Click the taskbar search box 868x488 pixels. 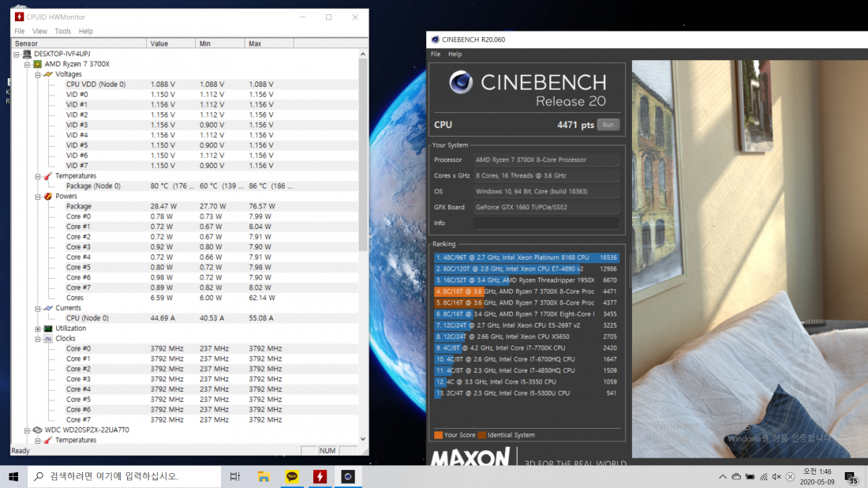(x=125, y=476)
